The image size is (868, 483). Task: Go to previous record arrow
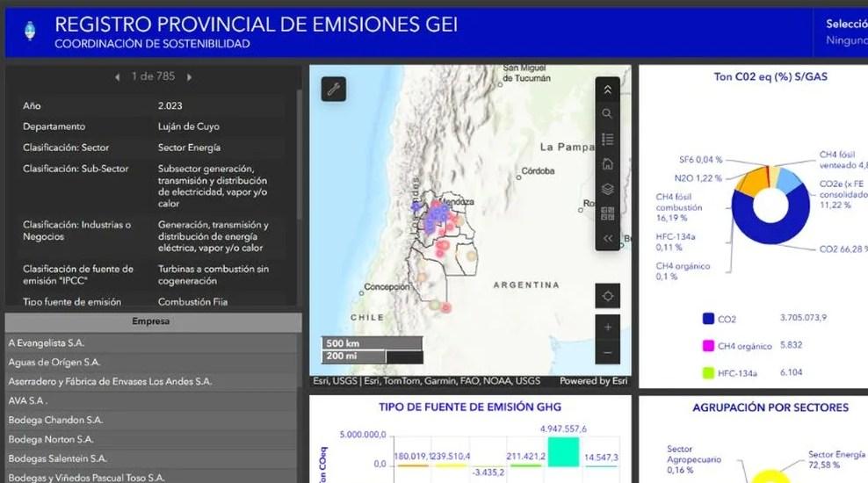click(118, 77)
